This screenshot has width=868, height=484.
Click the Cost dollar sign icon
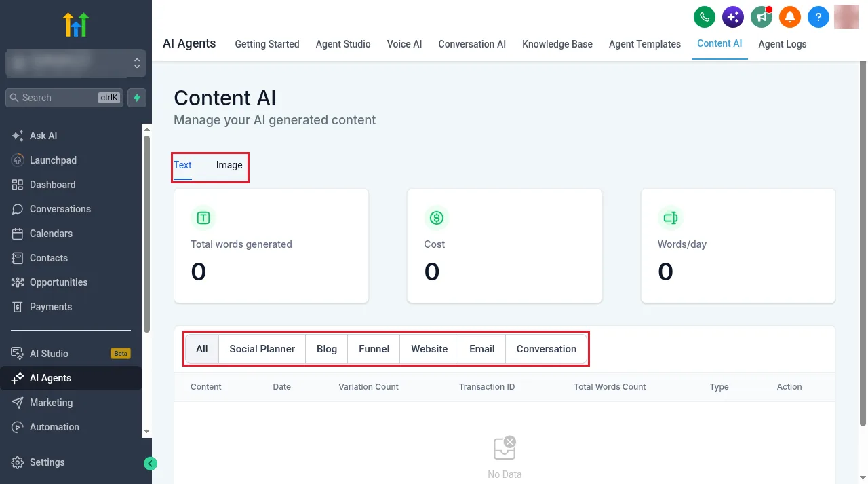[x=437, y=218]
